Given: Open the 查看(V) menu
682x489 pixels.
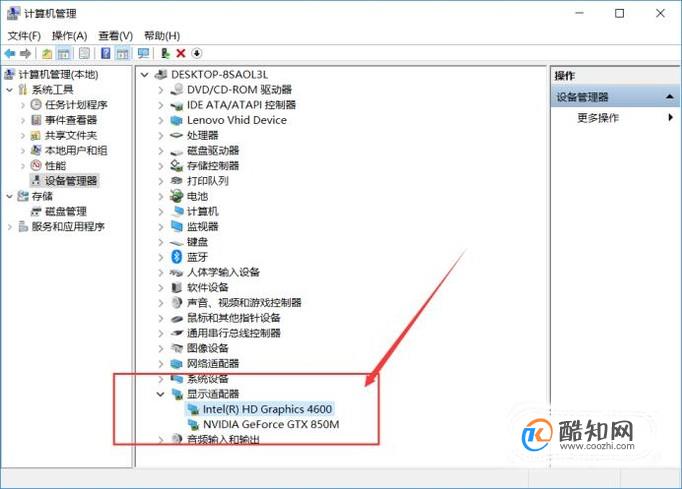Looking at the screenshot, I should coord(115,36).
